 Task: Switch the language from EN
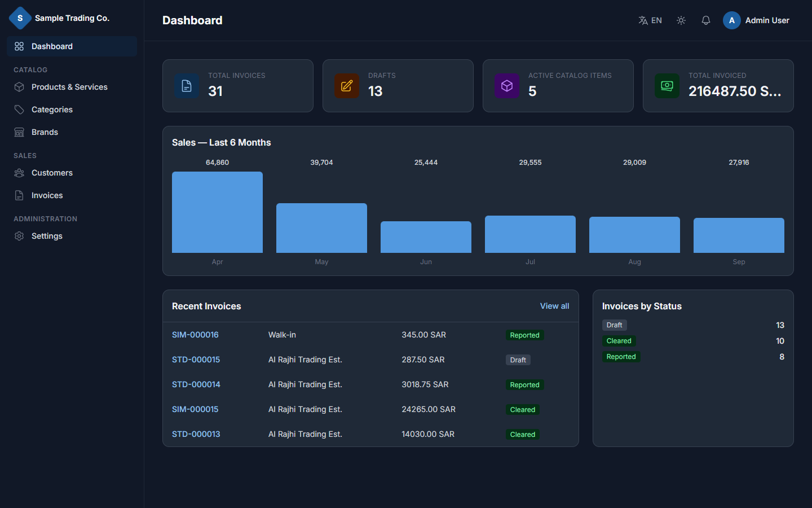point(650,20)
